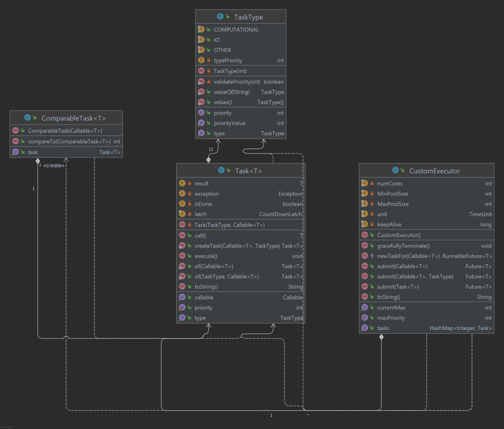Click the property icon next to callable

tap(182, 297)
